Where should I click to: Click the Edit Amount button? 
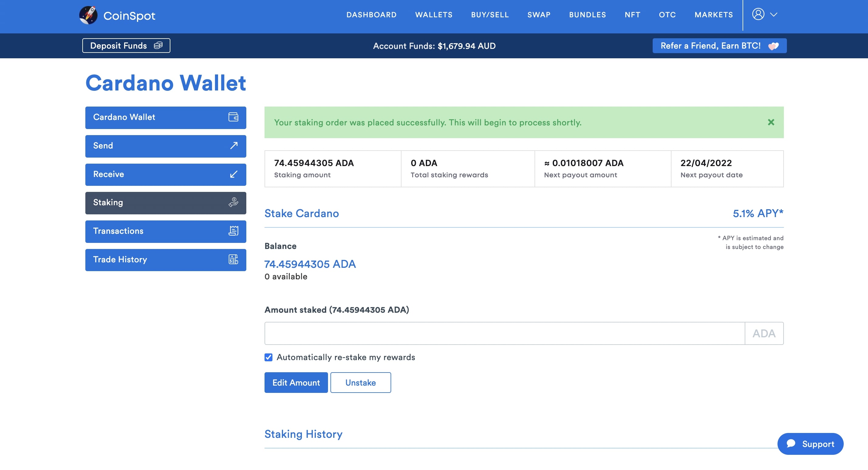[296, 382]
